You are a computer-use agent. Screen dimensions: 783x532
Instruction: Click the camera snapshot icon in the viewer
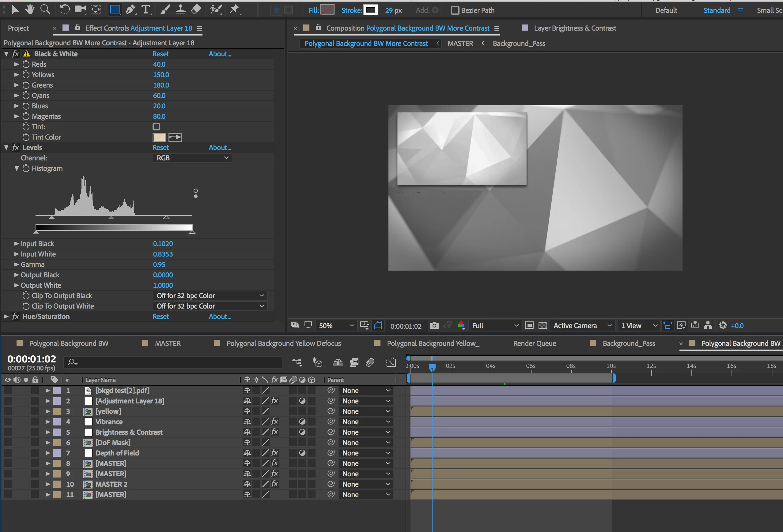[434, 326]
